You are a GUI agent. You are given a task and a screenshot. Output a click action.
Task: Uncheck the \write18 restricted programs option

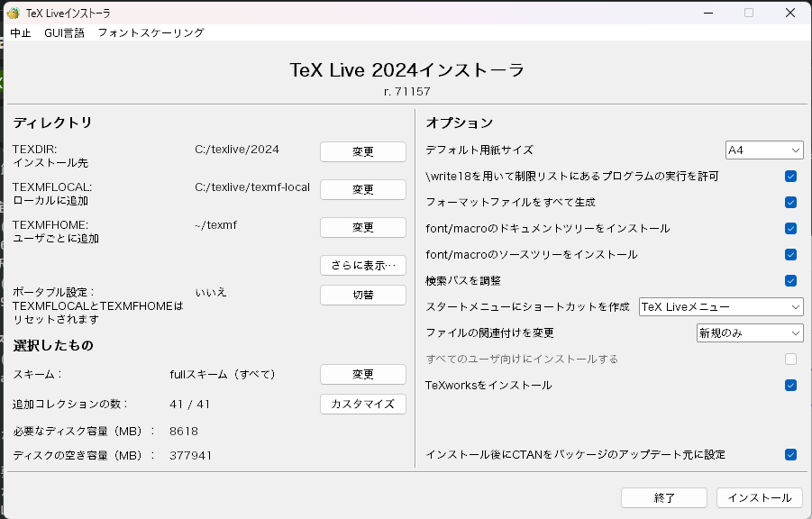[791, 177]
